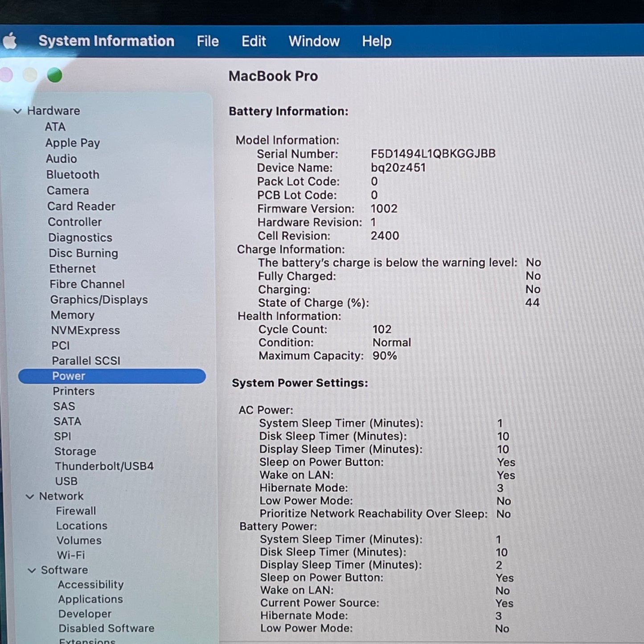Select Developer under Software
This screenshot has width=644, height=644.
(85, 614)
